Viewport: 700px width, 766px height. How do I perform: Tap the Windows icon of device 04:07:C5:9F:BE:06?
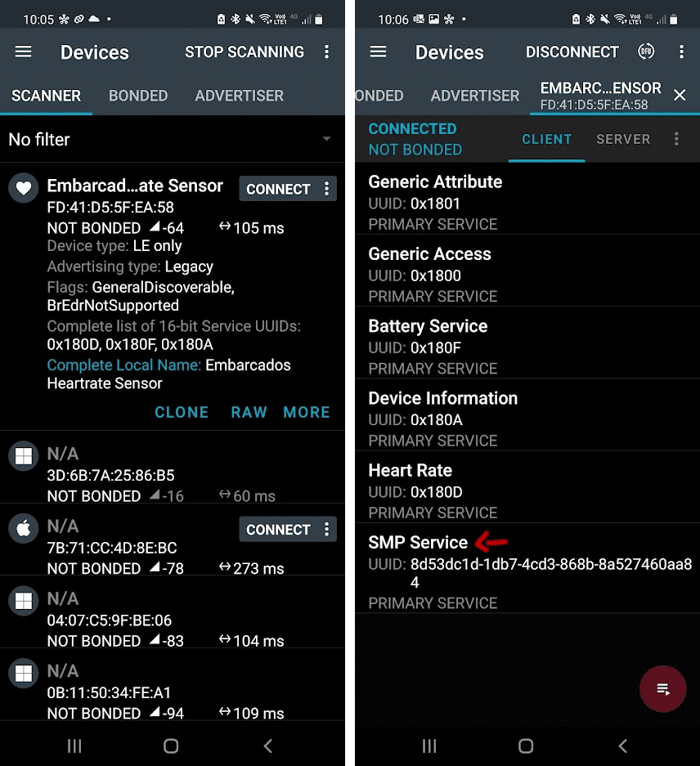point(23,600)
